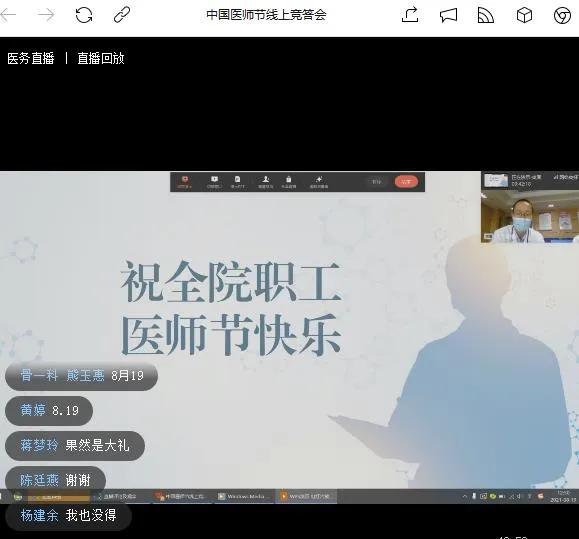Screen dimensions: 579x539
Task: Expand the system tray hidden icons chevron
Action: 465,497
